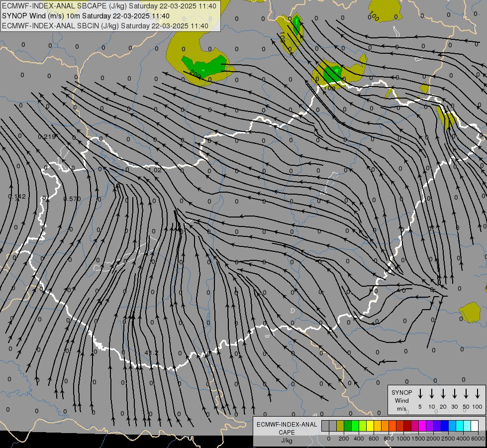Click the 'm/s' unit in the wind legend

(x=401, y=409)
